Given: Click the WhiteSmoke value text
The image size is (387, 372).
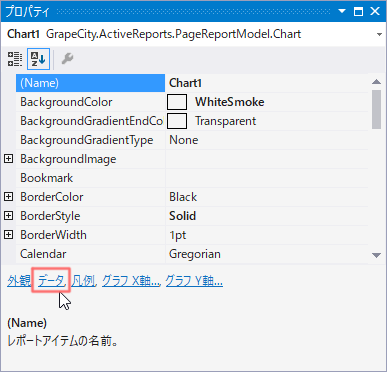Looking at the screenshot, I should pyautogui.click(x=230, y=102).
